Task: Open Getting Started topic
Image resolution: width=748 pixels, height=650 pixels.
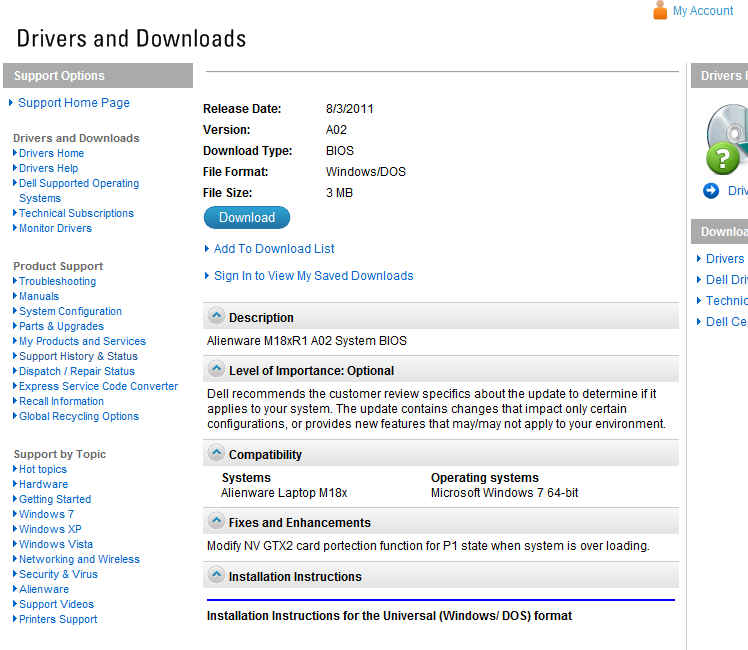Action: 55,499
